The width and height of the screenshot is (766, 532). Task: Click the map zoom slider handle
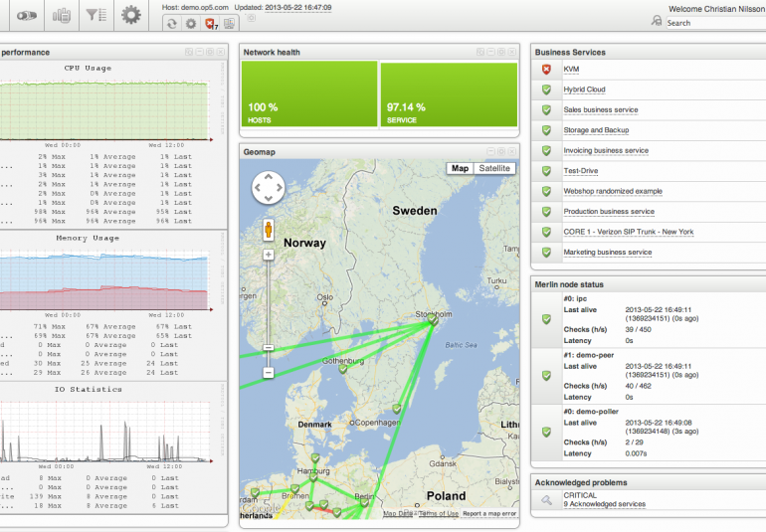click(x=268, y=348)
